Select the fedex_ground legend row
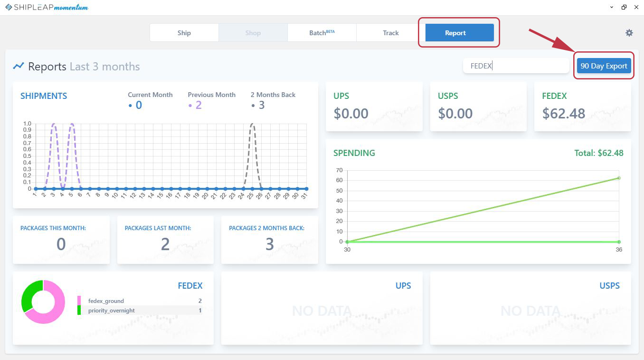644x360 pixels. pyautogui.click(x=140, y=301)
